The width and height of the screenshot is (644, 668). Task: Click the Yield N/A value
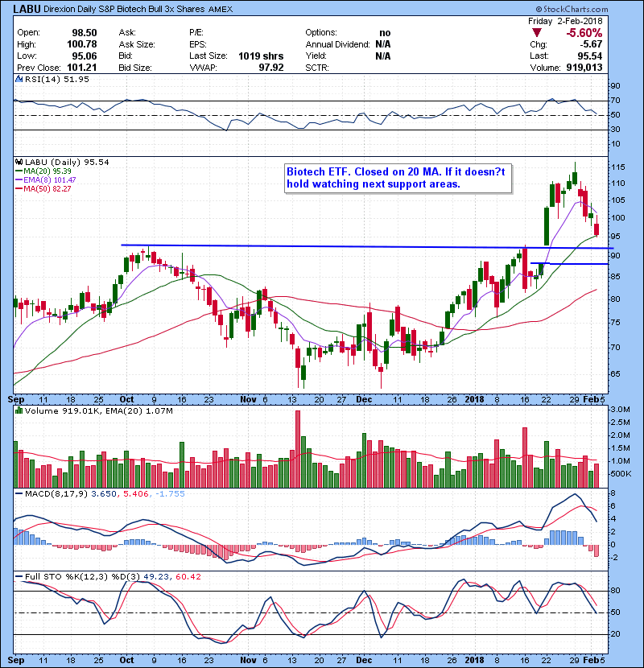pos(382,56)
